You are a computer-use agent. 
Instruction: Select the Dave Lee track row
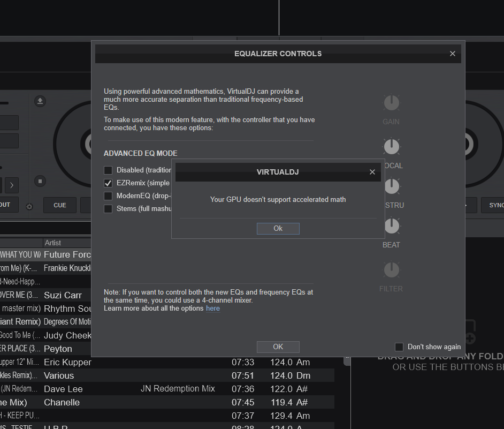point(167,389)
